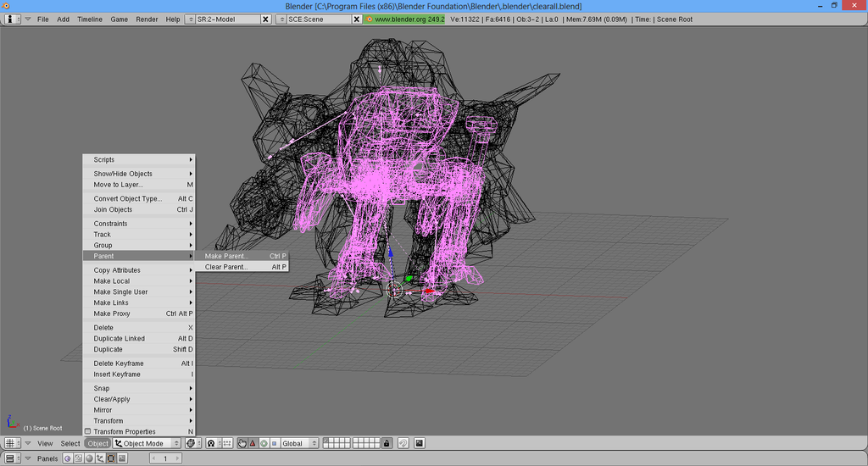The height and width of the screenshot is (466, 868).
Task: Expand the Snap submenu
Action: coord(138,388)
